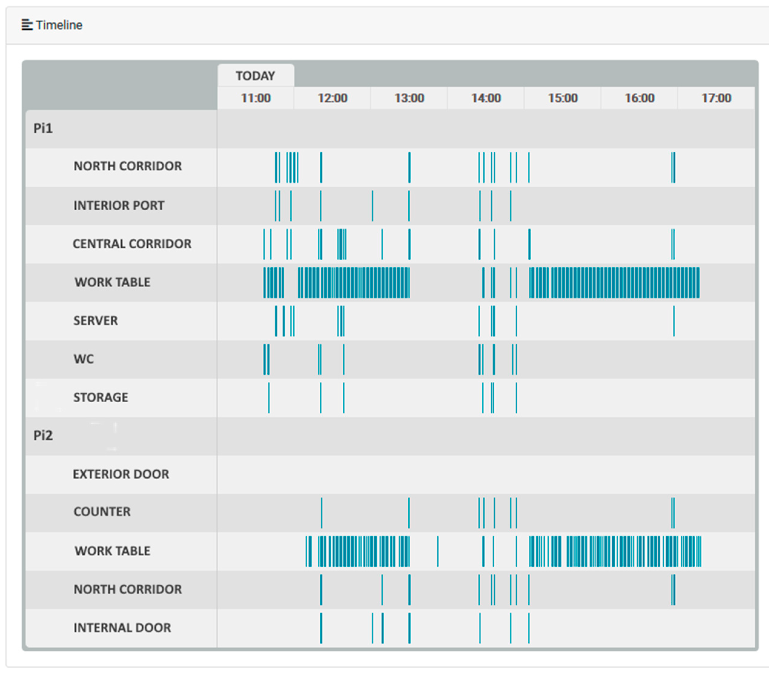Click the 12:00 time header
The width and height of the screenshot is (784, 677).
click(x=332, y=98)
